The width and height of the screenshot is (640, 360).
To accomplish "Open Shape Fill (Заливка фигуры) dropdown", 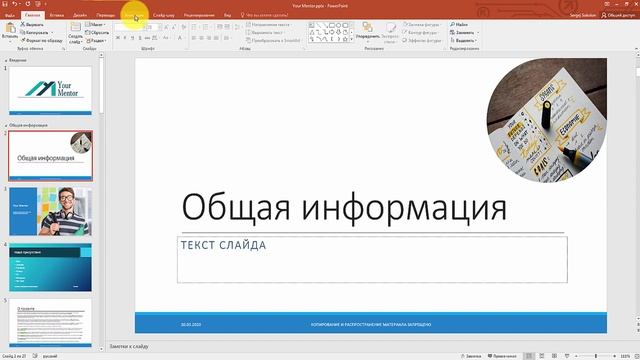I will point(422,24).
